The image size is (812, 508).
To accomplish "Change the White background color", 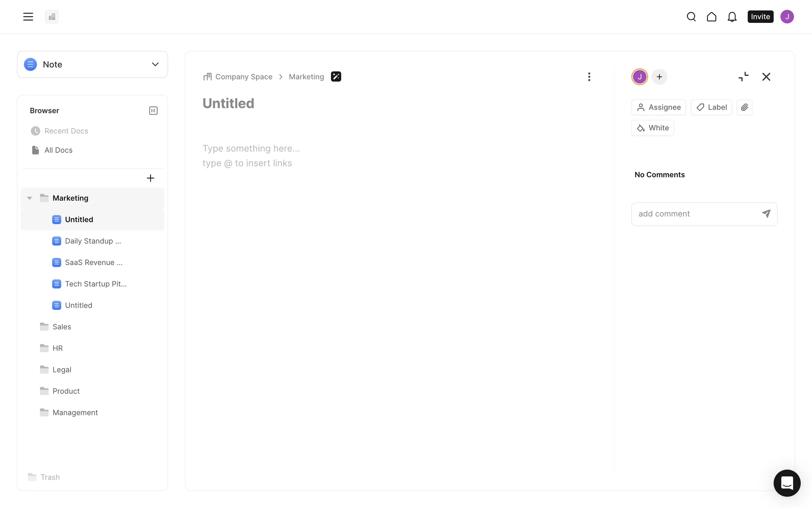I will pos(653,128).
